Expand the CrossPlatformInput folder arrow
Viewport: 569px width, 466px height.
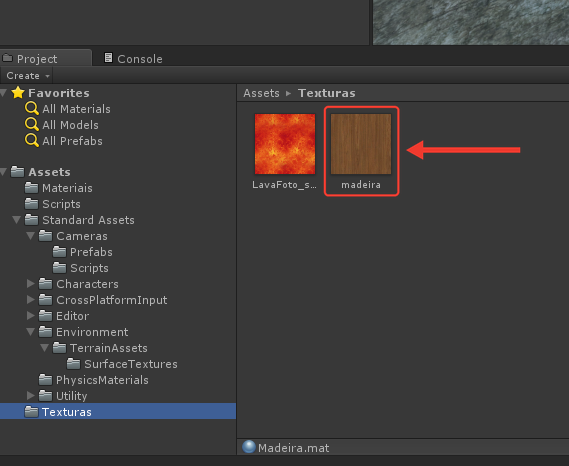click(x=30, y=300)
